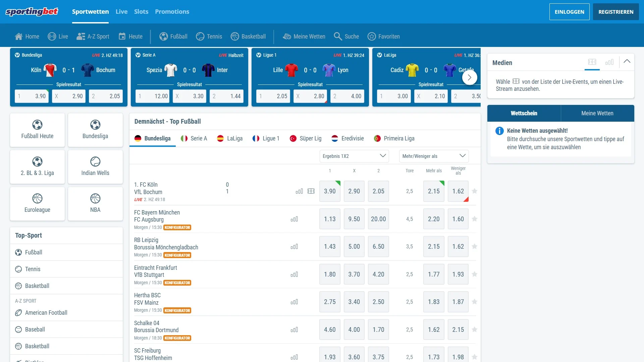
Task: Switch Medien panel to statistics view icon
Action: click(609, 62)
